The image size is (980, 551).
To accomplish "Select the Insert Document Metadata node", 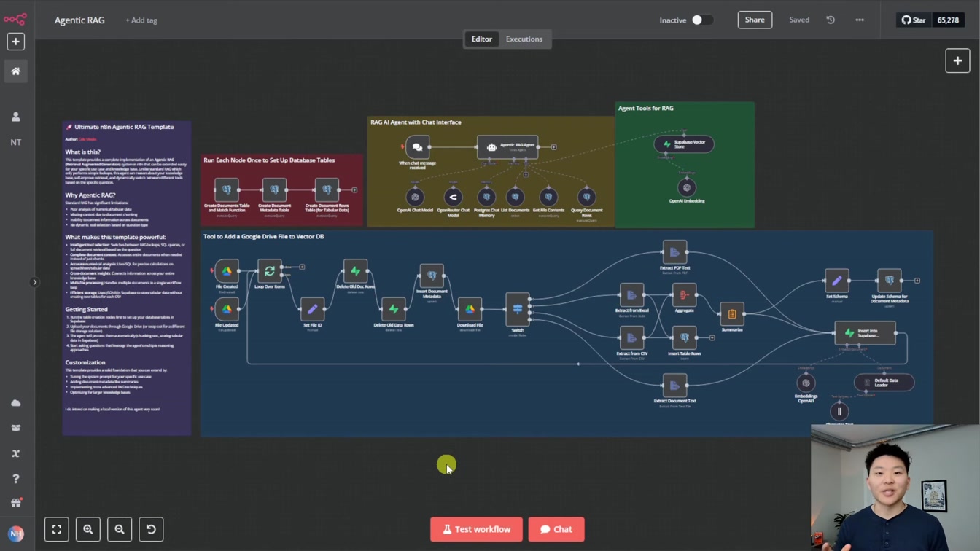I will coord(432,275).
